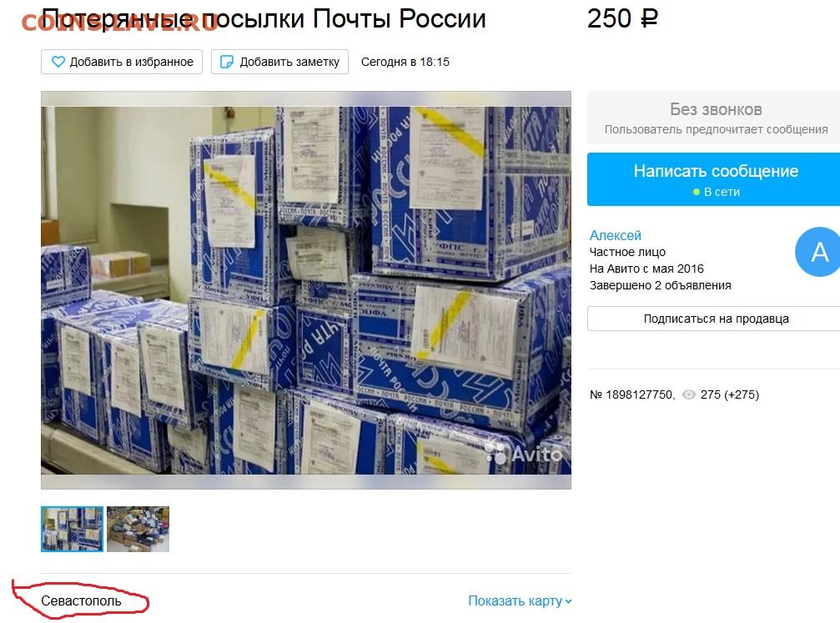Click the coins watermark logo at top

point(119,23)
